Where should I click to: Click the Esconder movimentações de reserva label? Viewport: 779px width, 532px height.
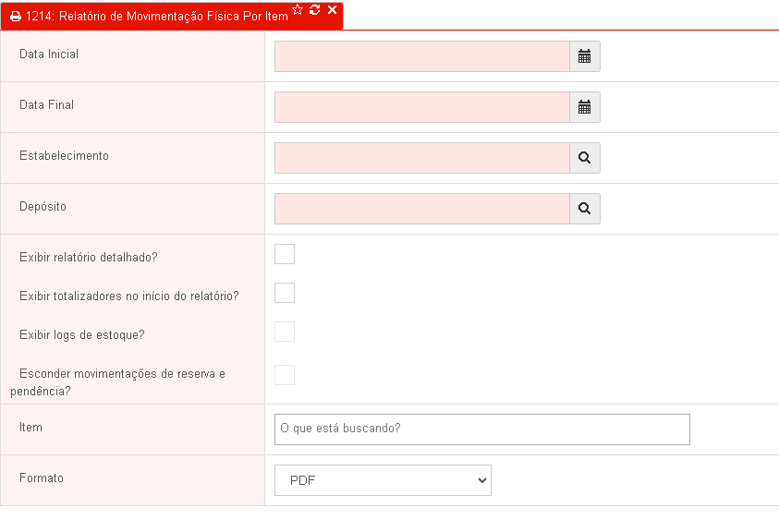coord(117,382)
